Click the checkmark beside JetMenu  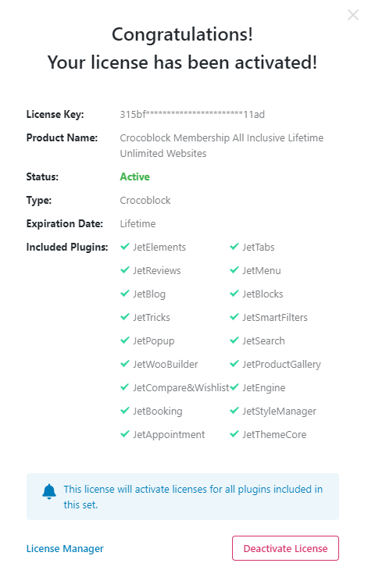point(234,270)
